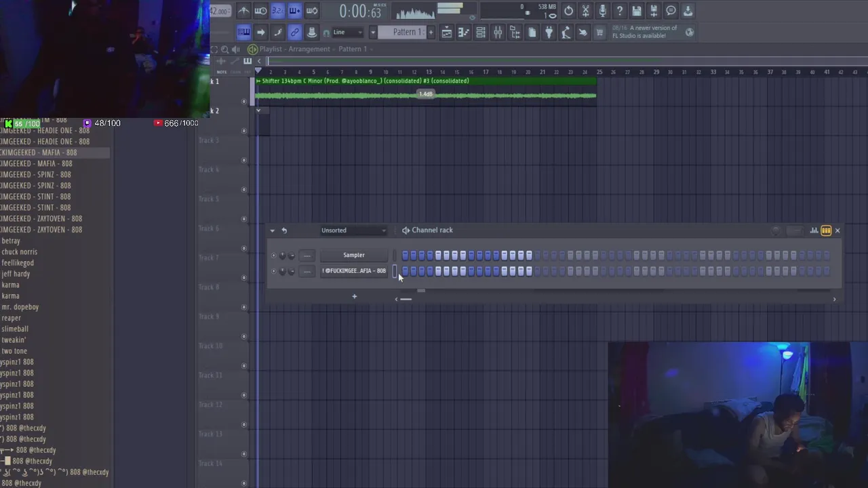Screen dimensions: 868x488
Task: Open help question mark icon
Action: click(619, 11)
